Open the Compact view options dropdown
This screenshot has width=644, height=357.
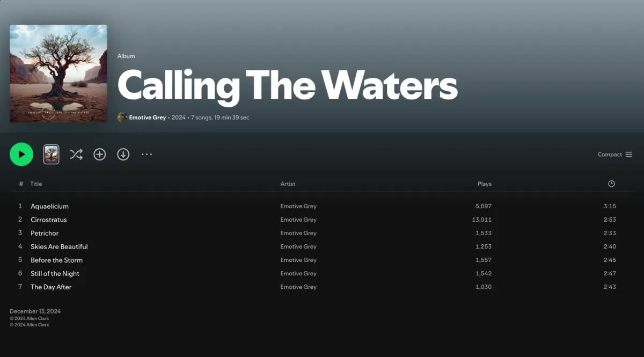(615, 155)
